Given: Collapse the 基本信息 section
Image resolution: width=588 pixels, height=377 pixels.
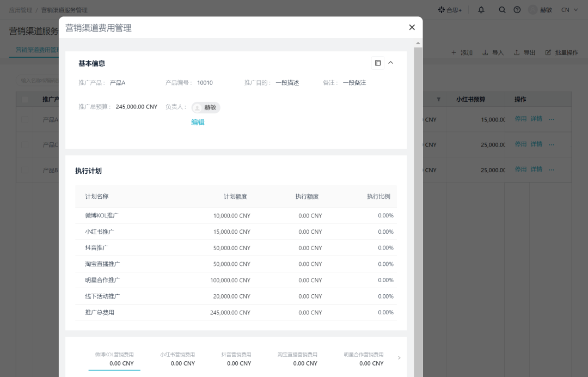Looking at the screenshot, I should (x=391, y=63).
